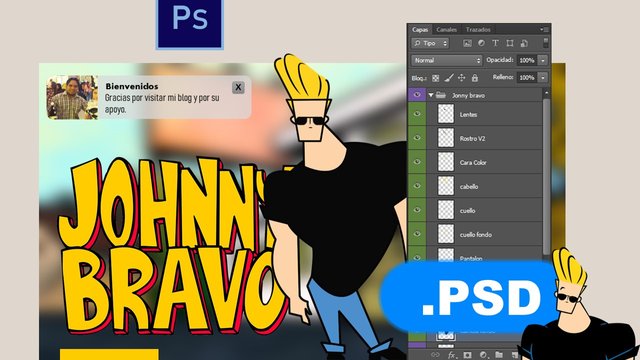Open the Opacidad slider arrow
The height and width of the screenshot is (360, 640).
(543, 60)
